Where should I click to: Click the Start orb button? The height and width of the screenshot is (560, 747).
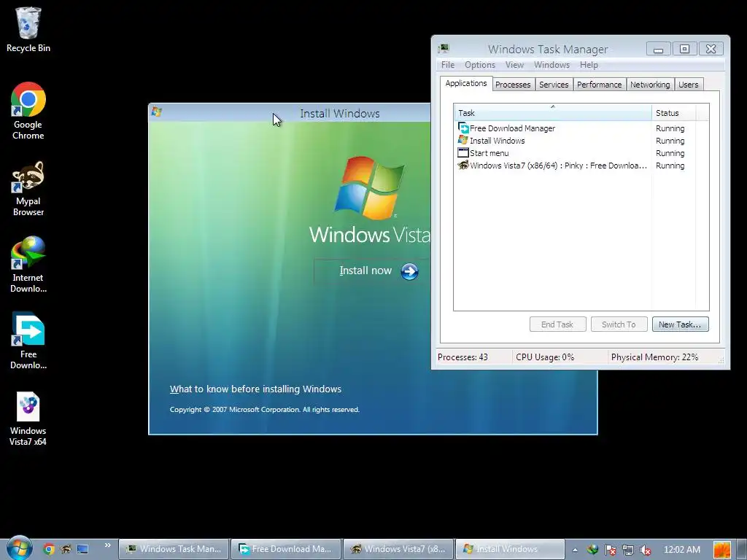[x=19, y=548]
